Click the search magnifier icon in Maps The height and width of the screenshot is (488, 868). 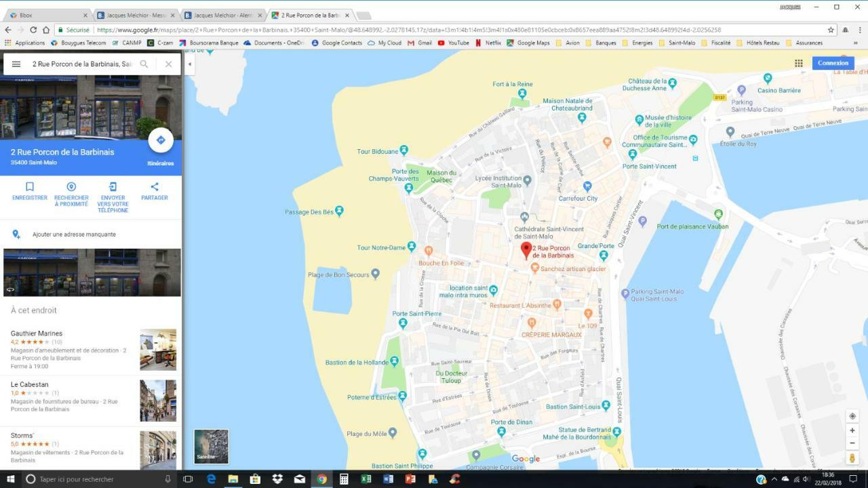tap(144, 64)
